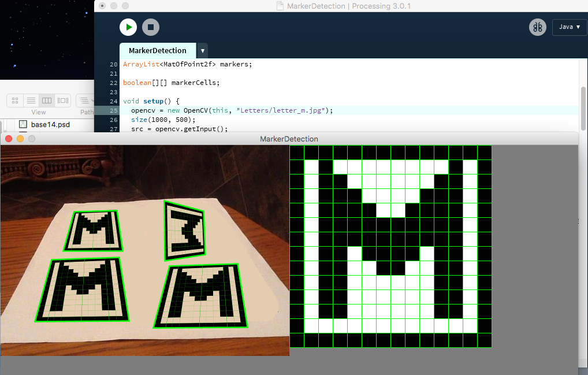This screenshot has width=588, height=375.
Task: Click the document proxy icon in Processing title
Action: (x=280, y=5)
